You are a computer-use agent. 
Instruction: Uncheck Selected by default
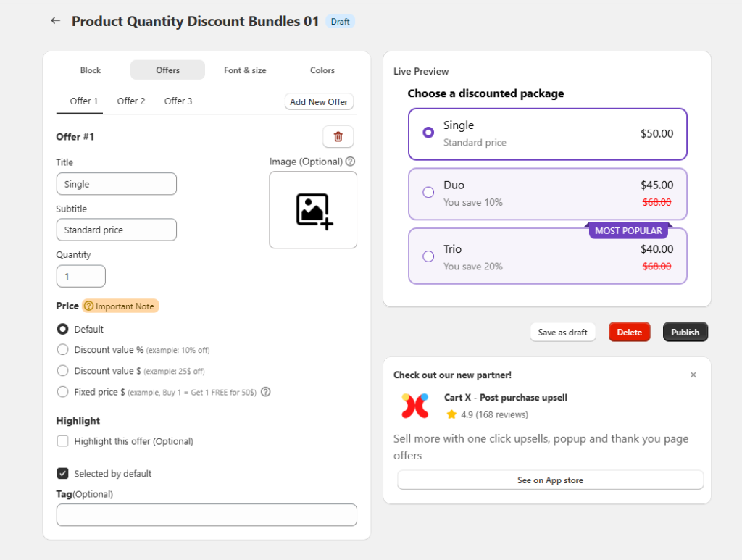62,473
